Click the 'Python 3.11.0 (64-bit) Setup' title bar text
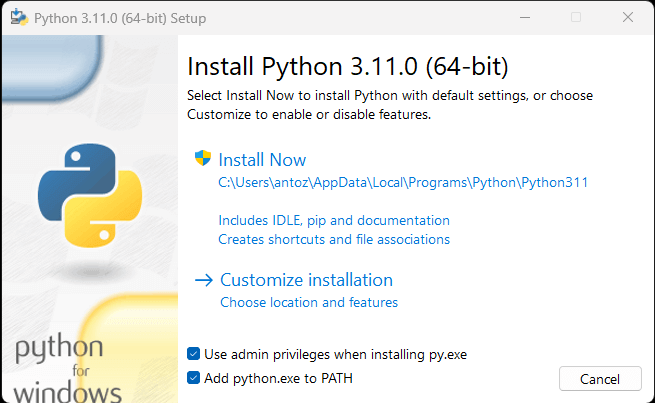 click(120, 18)
